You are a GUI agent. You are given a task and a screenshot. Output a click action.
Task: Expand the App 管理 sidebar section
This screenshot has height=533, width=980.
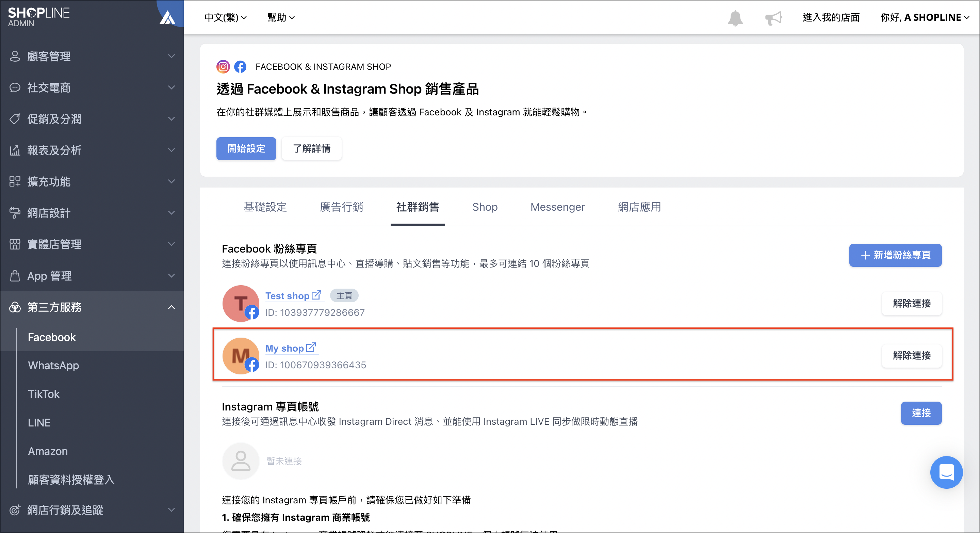point(92,275)
